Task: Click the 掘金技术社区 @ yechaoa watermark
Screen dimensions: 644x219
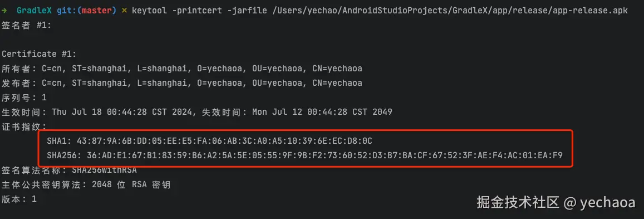Action: tap(556, 202)
